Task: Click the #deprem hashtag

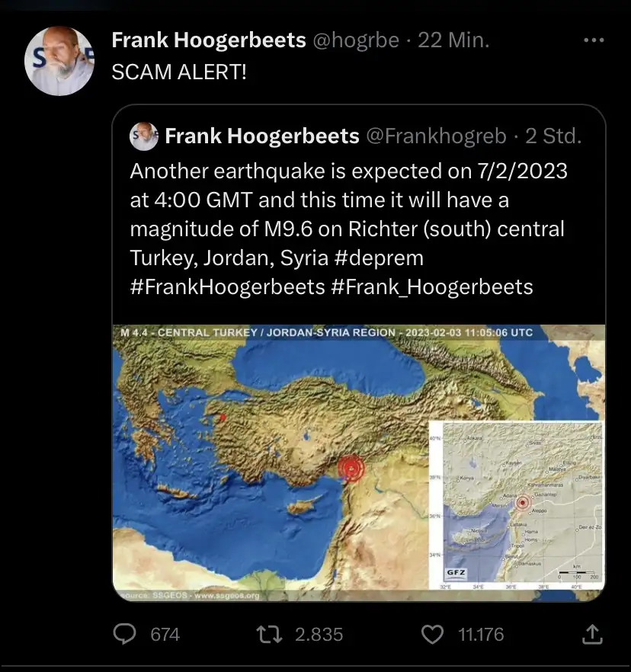Action: coord(379,258)
